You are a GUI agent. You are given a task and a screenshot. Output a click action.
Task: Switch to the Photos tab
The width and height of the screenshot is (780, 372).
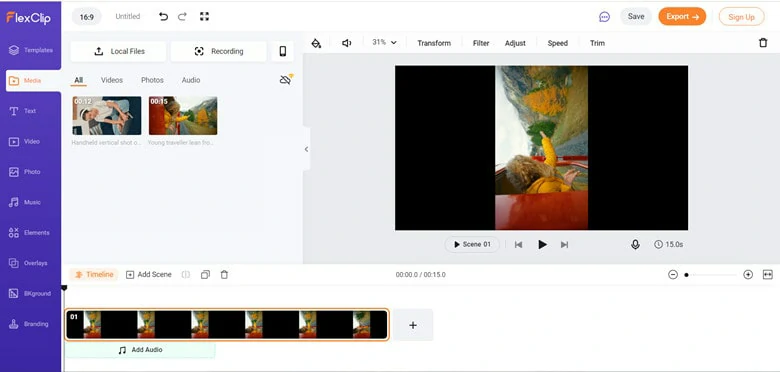pos(152,80)
